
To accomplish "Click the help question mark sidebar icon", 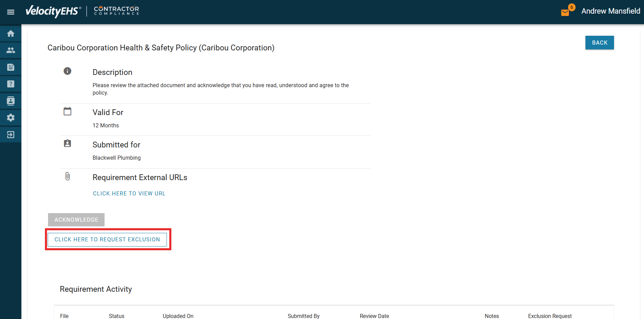I will [11, 84].
